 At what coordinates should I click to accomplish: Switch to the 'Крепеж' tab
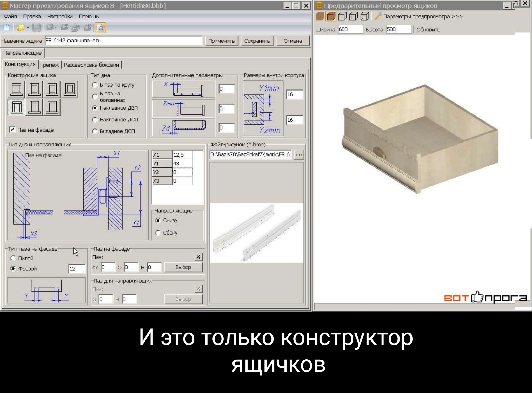(50, 65)
